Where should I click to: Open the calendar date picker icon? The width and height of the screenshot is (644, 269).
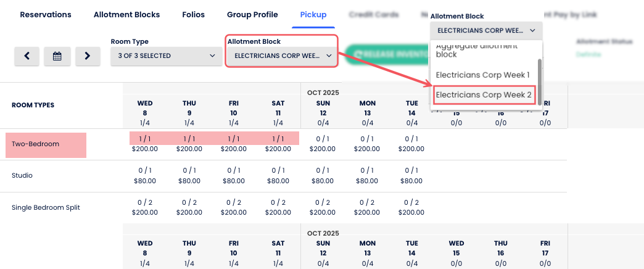(57, 56)
